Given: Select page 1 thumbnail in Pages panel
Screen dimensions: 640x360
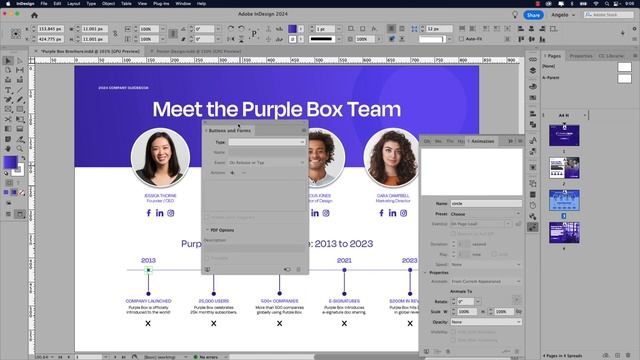Looking at the screenshot, I should 564,136.
